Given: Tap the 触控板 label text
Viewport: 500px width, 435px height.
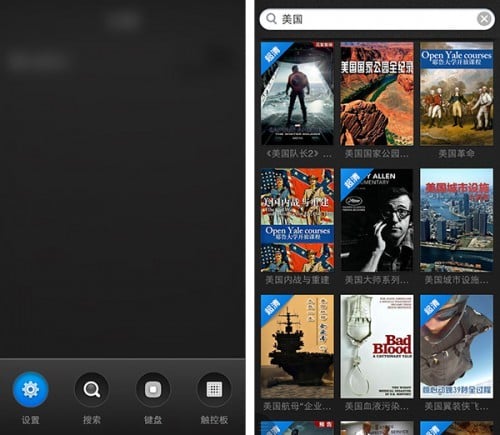Looking at the screenshot, I should click(214, 420).
